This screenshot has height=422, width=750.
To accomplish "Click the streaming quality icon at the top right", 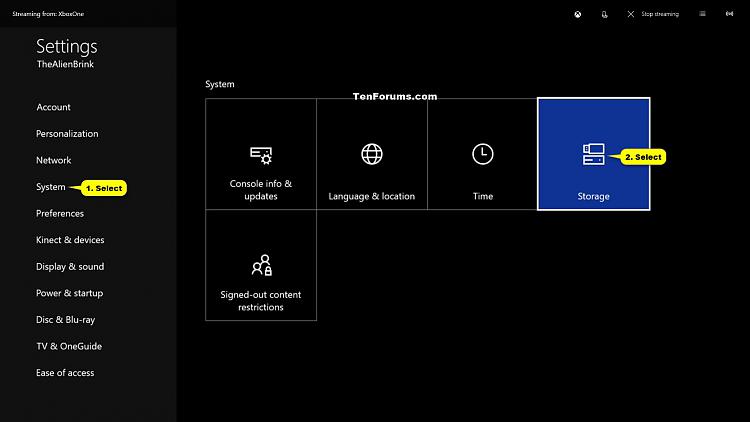I will (729, 14).
